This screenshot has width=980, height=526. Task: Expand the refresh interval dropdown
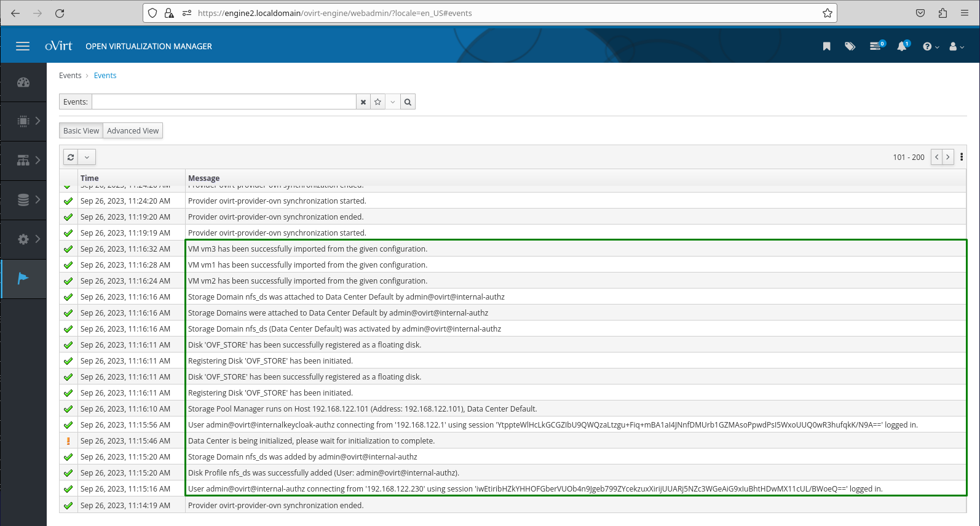pos(87,157)
